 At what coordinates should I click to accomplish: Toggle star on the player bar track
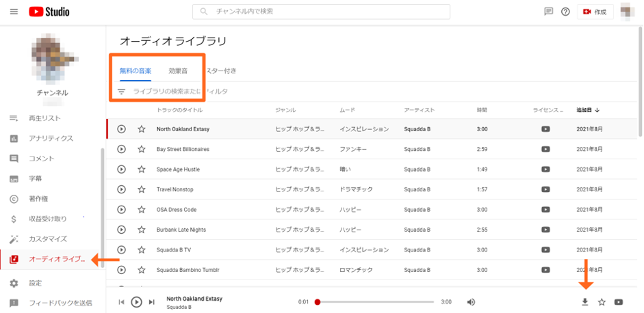(602, 302)
